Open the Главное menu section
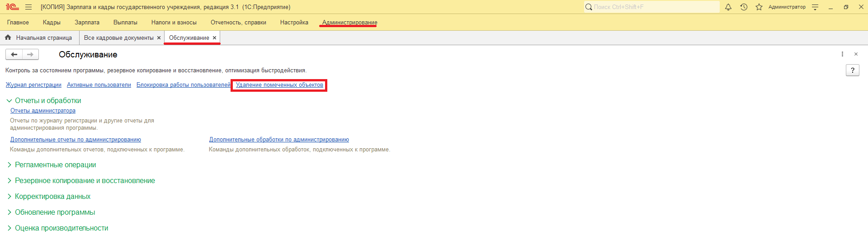Viewport: 868px width, 240px height. 18,22
